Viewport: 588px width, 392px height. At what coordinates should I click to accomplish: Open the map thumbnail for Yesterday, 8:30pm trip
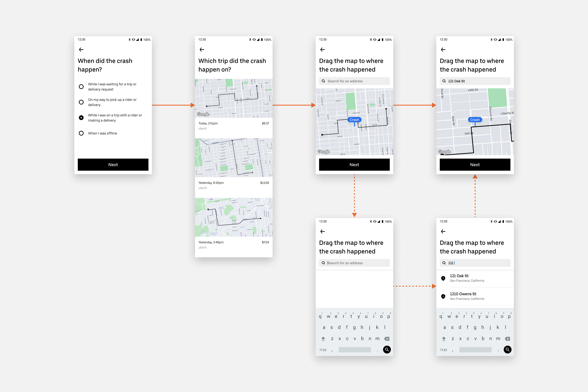click(x=234, y=158)
